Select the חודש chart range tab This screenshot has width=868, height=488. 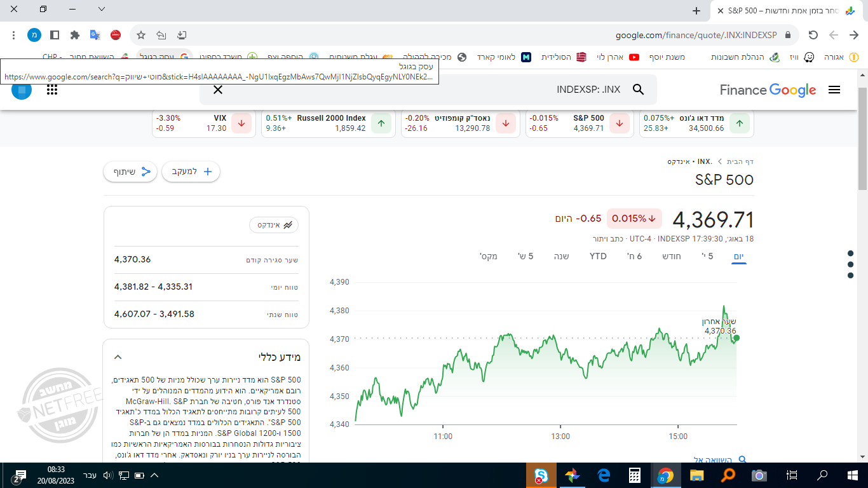click(672, 256)
